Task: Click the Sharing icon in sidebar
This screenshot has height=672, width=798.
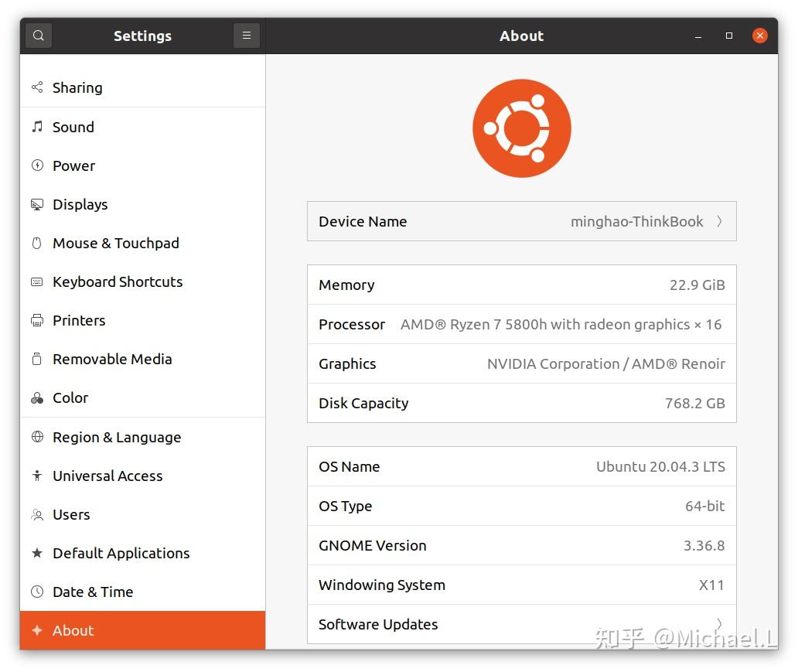Action: [x=37, y=87]
